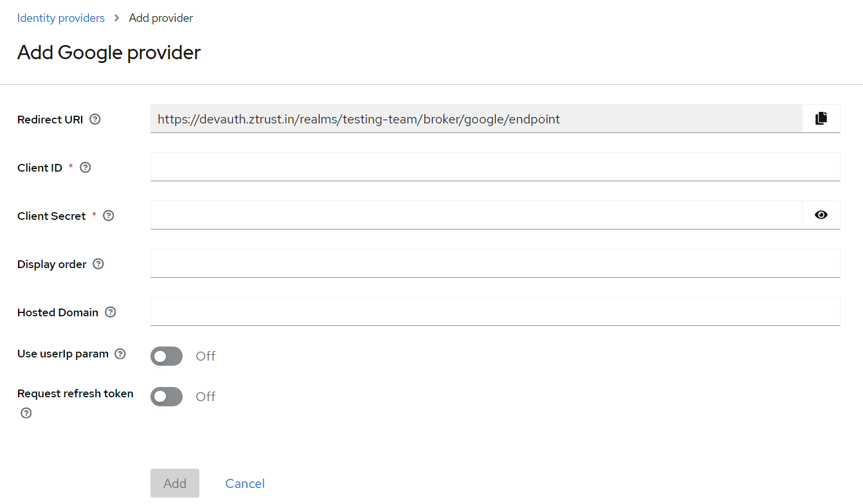
Task: Turn on Request refresh token toggle
Action: [x=167, y=397]
